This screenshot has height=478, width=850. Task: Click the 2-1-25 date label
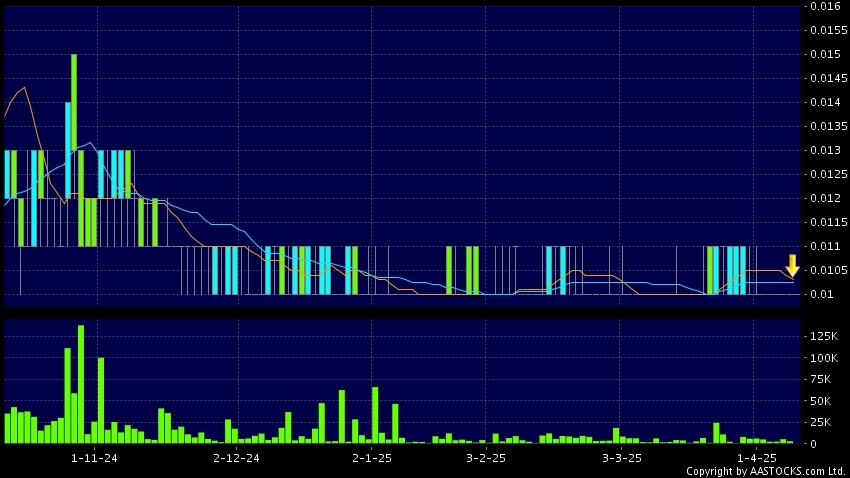pyautogui.click(x=372, y=458)
